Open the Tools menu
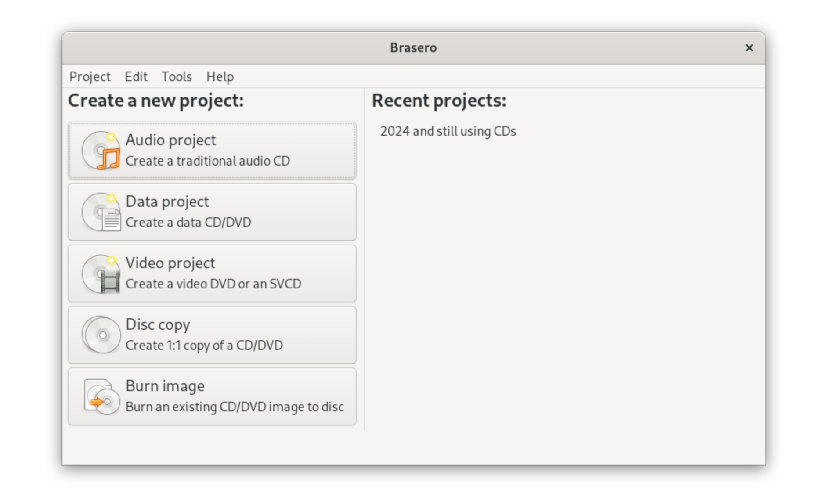The height and width of the screenshot is (504, 831). 177,76
